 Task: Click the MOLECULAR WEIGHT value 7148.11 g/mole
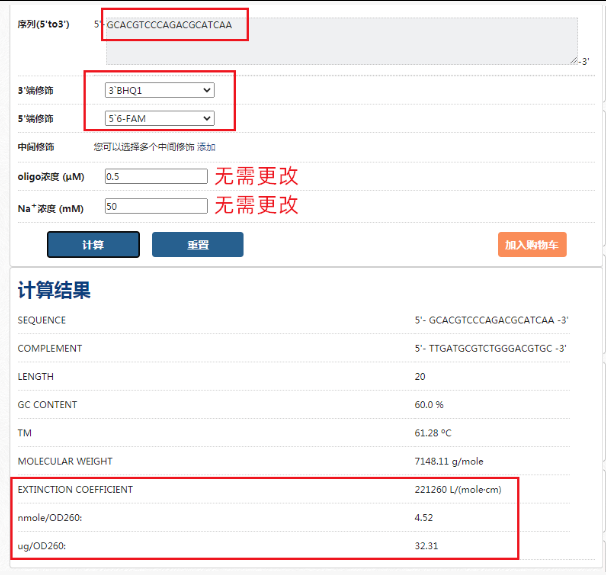[447, 461]
